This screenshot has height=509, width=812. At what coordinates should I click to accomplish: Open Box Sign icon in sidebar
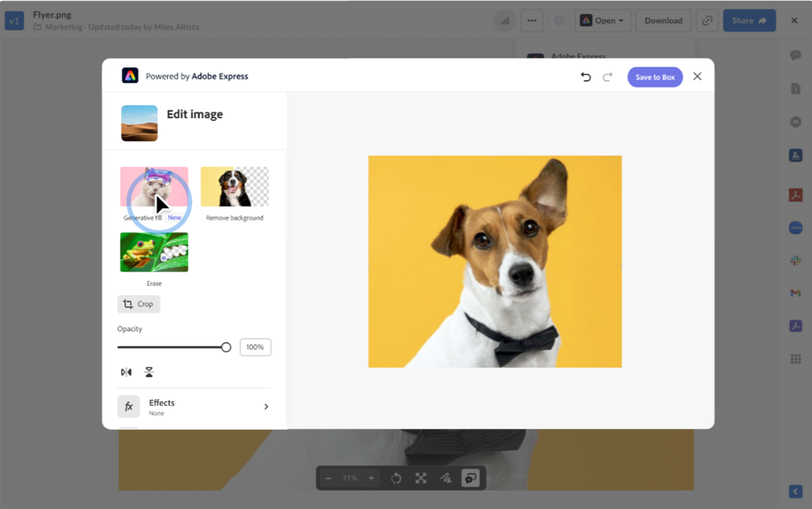pos(796,155)
